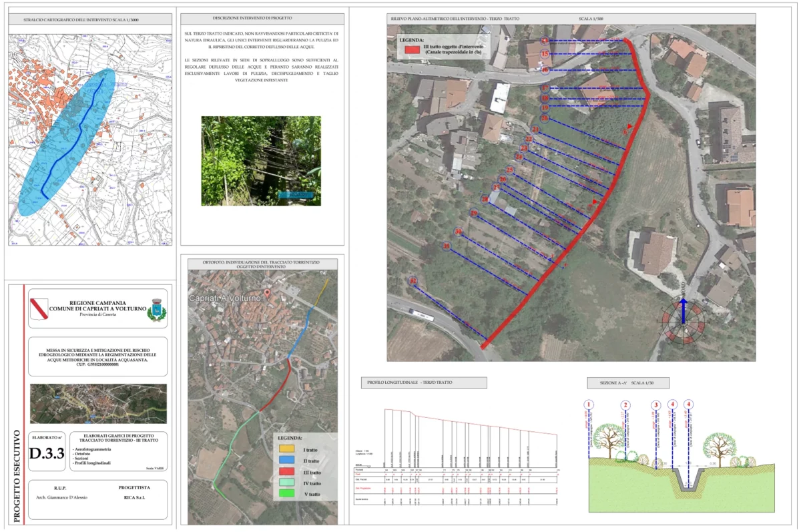
Task: Click circled marker 1 in Sezione A-A'
Action: (589, 405)
